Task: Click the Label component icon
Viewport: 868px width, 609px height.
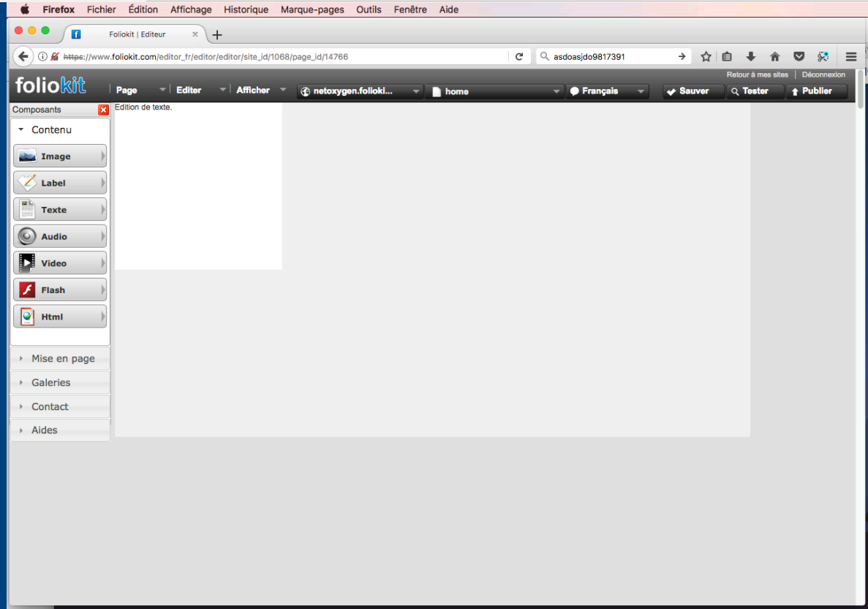Action: (x=27, y=183)
